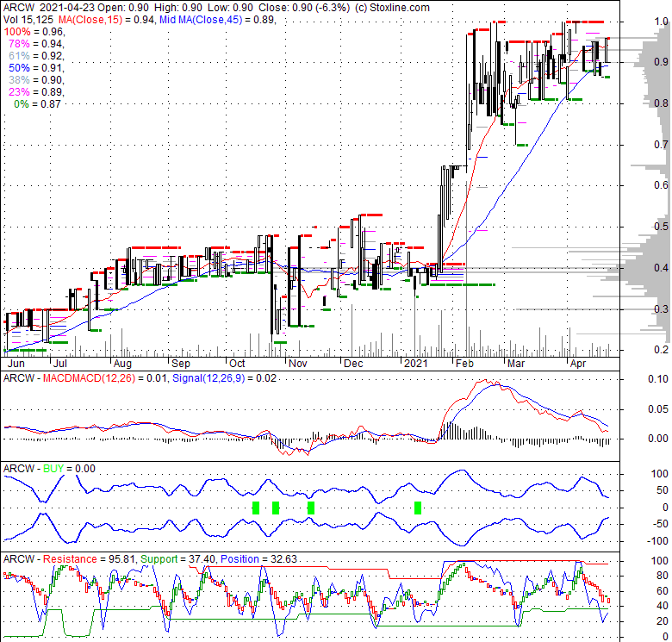Image resolution: width=672 pixels, height=642 pixels.
Task: Click the last green buy signal near 2021
Action: click(x=418, y=508)
